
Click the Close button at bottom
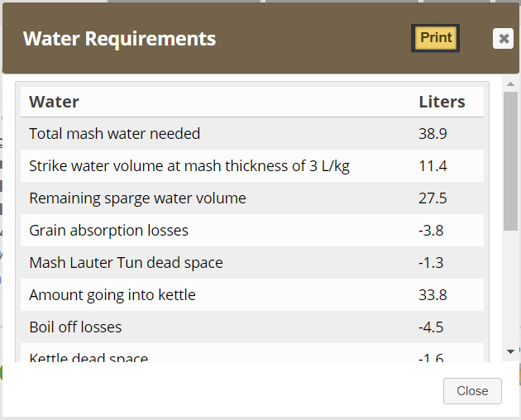click(472, 391)
